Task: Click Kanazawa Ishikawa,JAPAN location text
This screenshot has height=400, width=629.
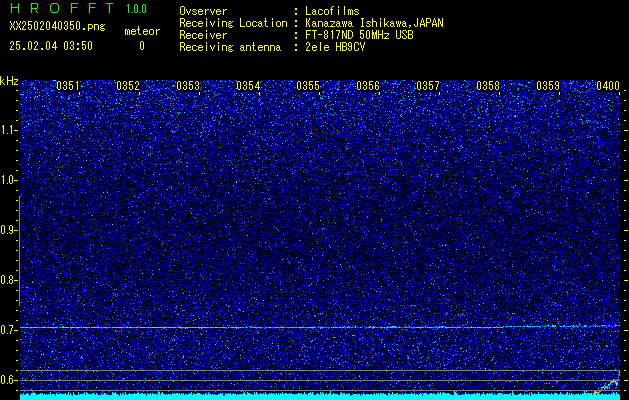Action: 374,23
